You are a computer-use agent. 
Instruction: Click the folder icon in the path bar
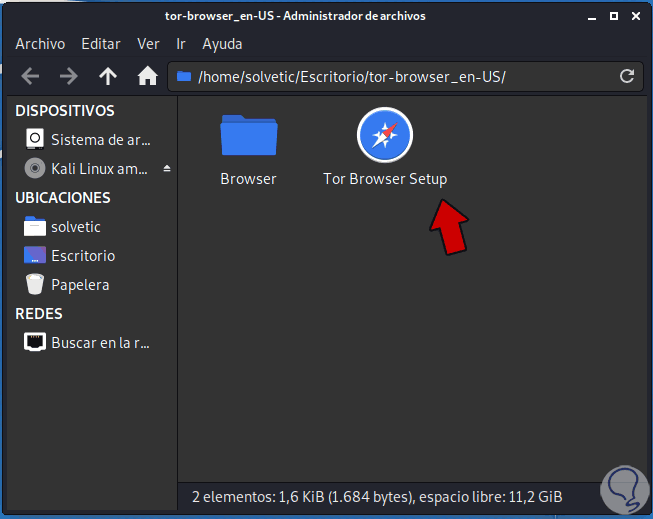click(x=184, y=77)
